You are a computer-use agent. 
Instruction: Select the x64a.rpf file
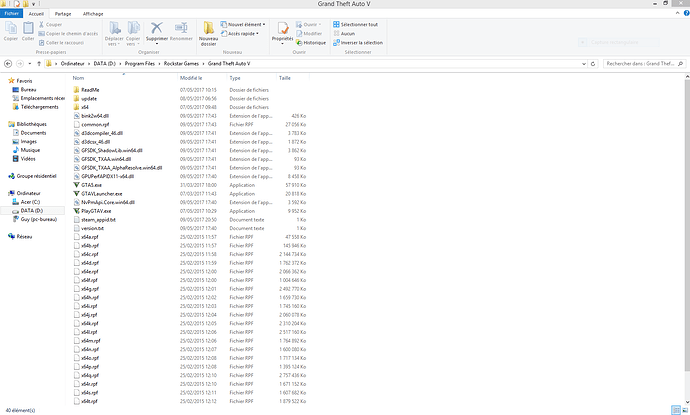90,237
